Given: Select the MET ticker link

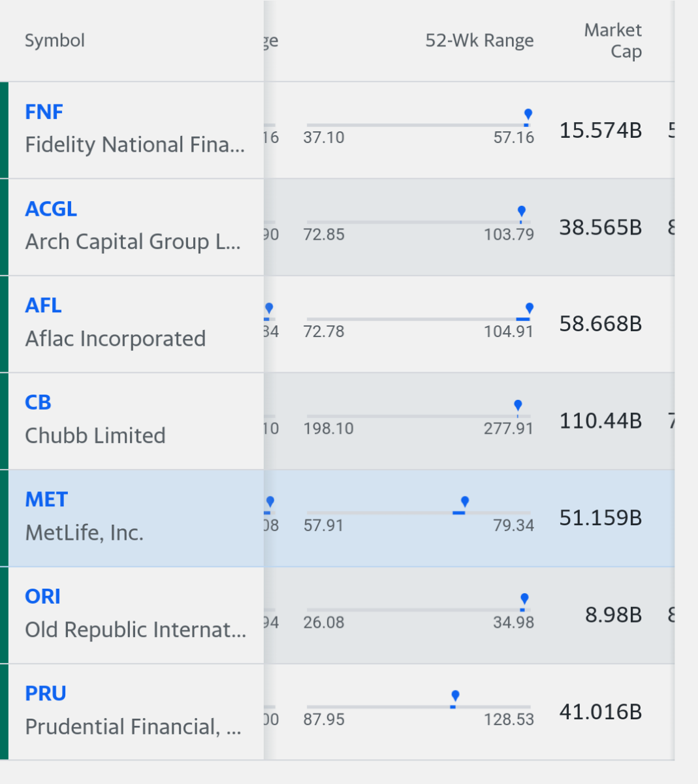Looking at the screenshot, I should click(46, 500).
